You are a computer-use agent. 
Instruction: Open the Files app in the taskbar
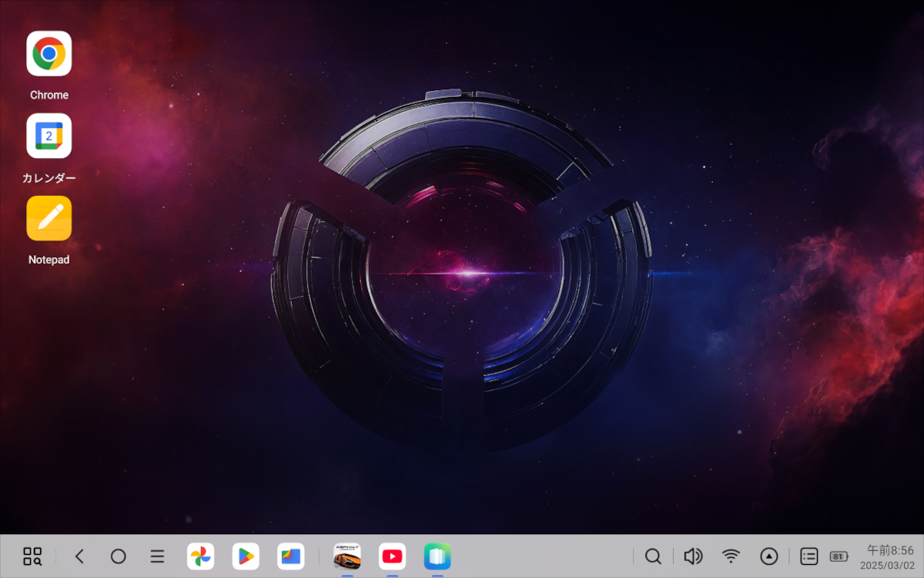290,556
